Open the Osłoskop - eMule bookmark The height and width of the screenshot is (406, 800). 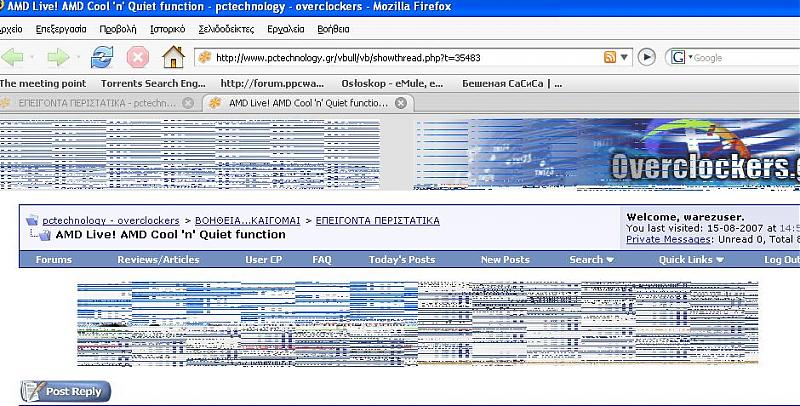pyautogui.click(x=392, y=84)
